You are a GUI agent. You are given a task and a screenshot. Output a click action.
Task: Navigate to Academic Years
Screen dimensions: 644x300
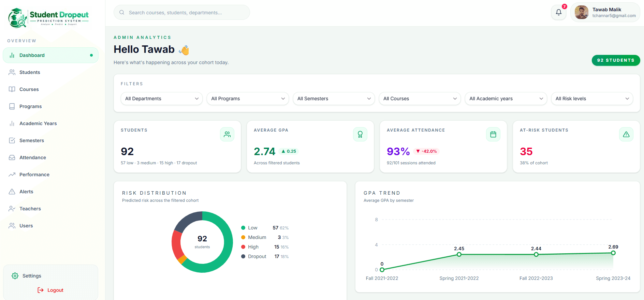(50, 123)
